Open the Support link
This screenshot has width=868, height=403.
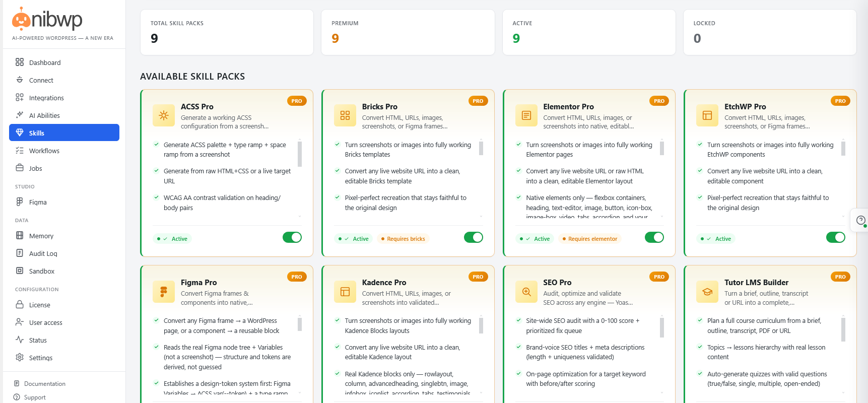click(x=30, y=397)
